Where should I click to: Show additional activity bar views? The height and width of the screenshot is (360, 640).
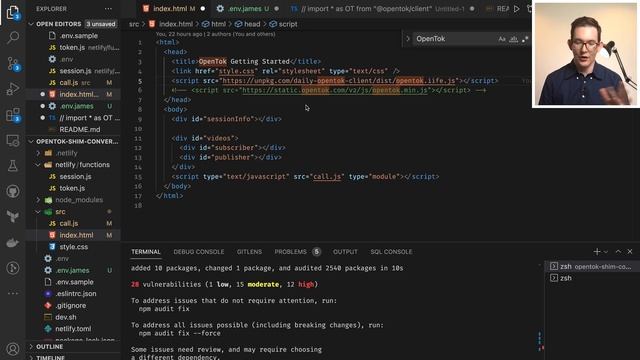coord(13,293)
